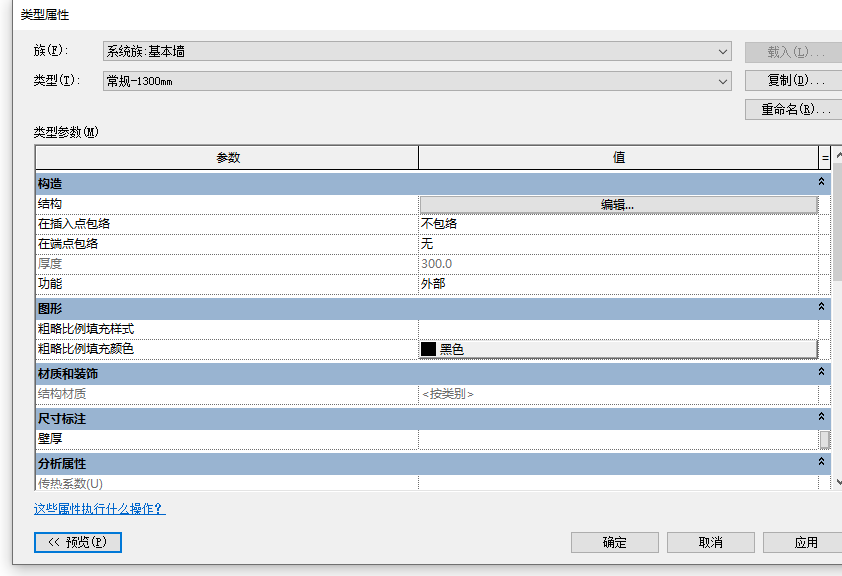Collapse the 构造 section chevron
Viewport: 842px width, 576px height.
[x=821, y=183]
